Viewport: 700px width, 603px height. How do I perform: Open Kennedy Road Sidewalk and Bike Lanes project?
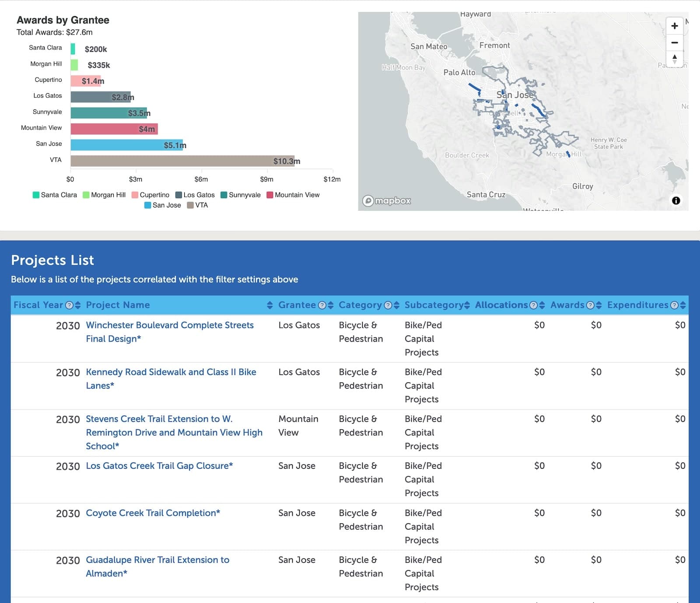click(171, 379)
